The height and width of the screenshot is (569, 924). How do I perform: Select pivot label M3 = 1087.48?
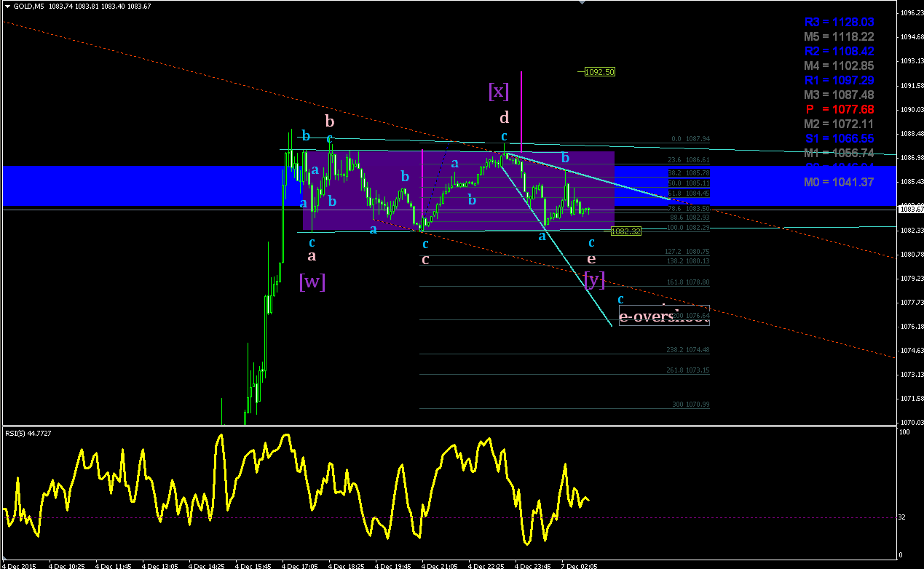pos(839,95)
